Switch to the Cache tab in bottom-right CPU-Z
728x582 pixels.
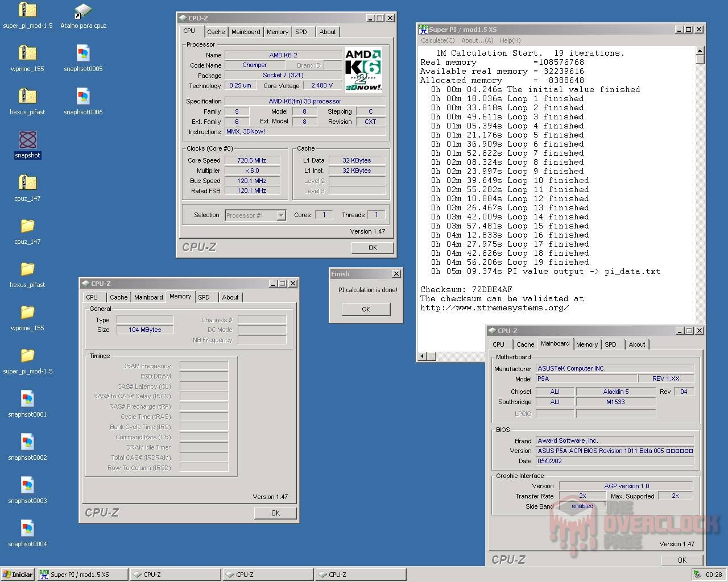pos(524,344)
